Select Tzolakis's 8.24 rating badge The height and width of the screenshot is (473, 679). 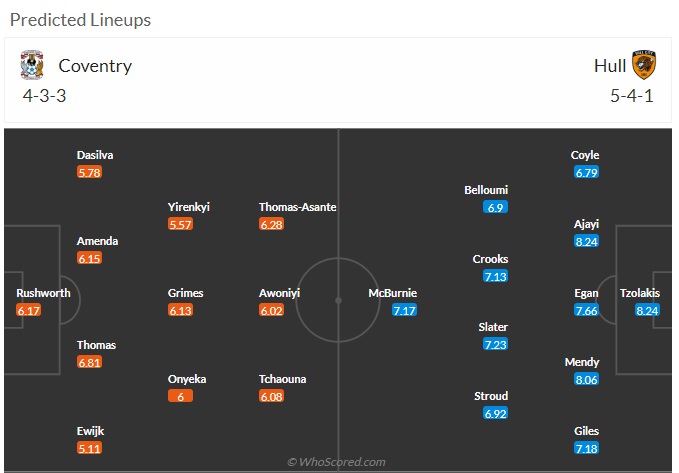pos(647,310)
